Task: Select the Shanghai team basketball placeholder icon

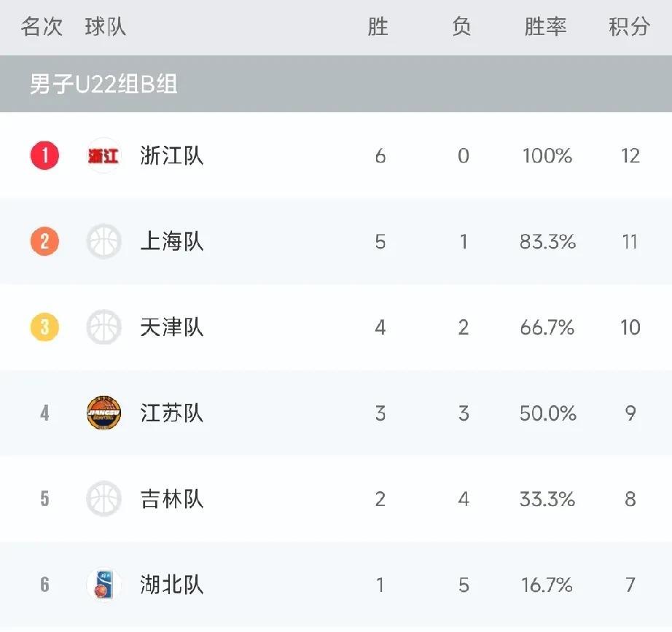Action: pyautogui.click(x=103, y=241)
